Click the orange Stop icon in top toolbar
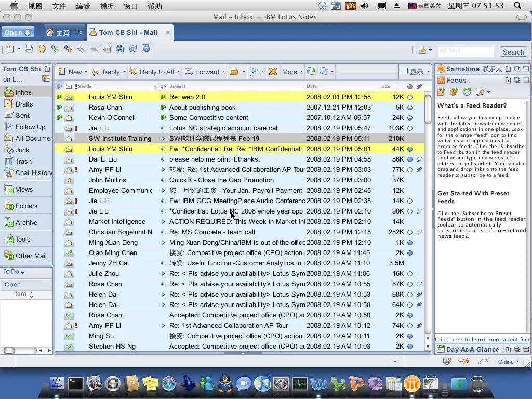Image resolution: width=532 pixels, height=399 pixels. coord(42,49)
